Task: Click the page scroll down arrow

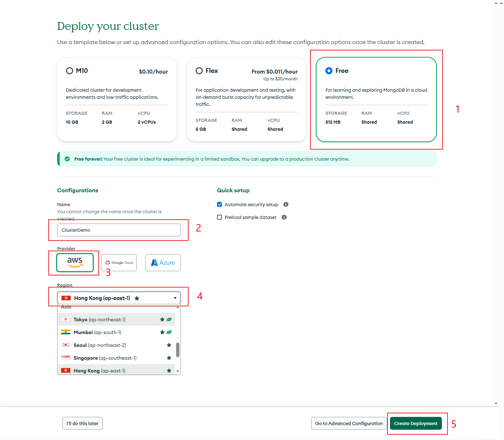Action: [496, 404]
